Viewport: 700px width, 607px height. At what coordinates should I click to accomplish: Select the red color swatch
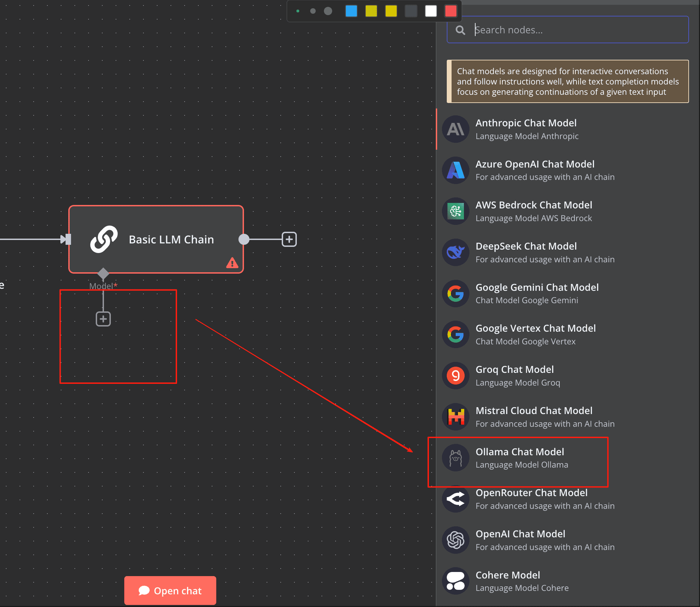point(451,11)
